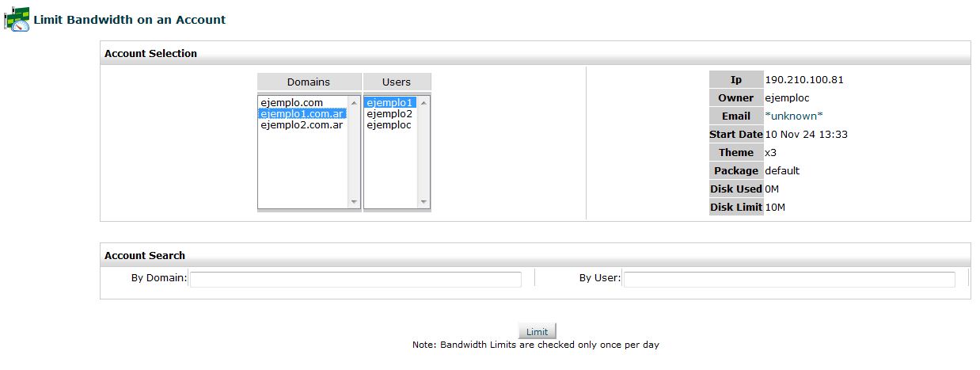The height and width of the screenshot is (370, 980).
Task: Select ejemplo1.com.ar domain entry
Action: (x=302, y=113)
